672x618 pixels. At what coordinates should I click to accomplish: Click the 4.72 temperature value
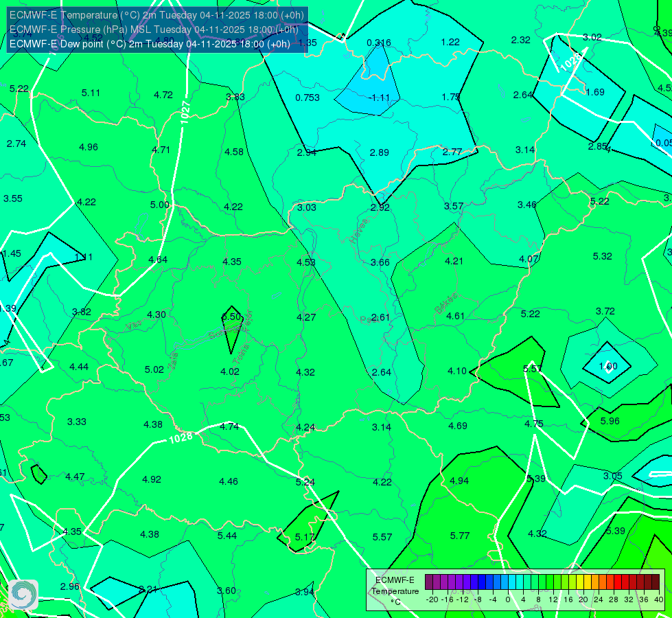pyautogui.click(x=163, y=95)
